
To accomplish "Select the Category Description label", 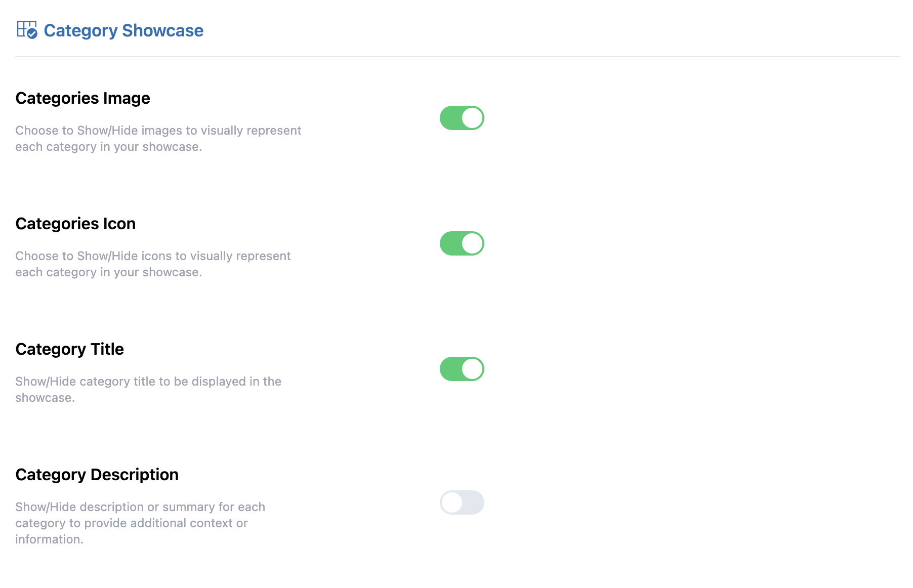I will click(x=97, y=475).
